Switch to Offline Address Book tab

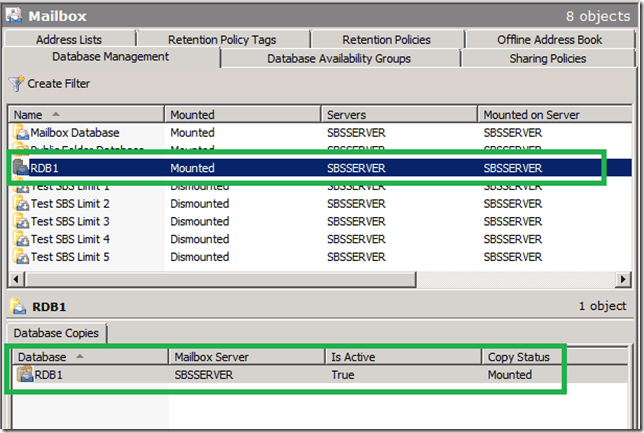click(x=549, y=40)
